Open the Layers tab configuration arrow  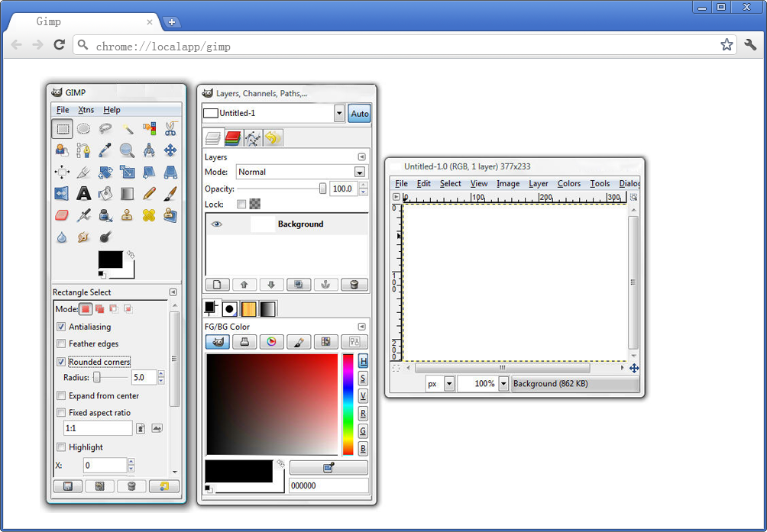(x=361, y=156)
